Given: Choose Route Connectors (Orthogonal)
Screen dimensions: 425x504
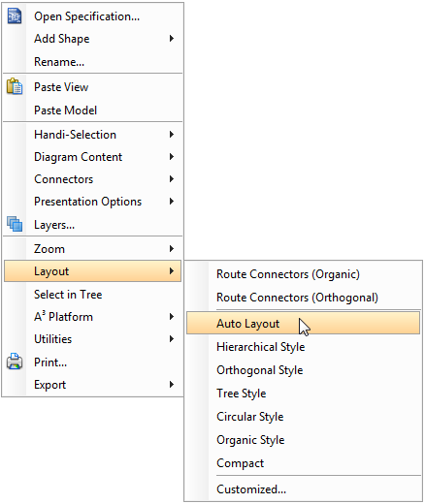Looking at the screenshot, I should click(303, 298).
